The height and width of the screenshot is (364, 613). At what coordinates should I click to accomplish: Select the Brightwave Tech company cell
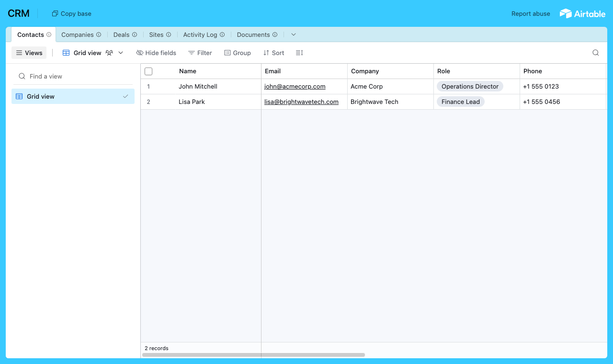(x=390, y=102)
